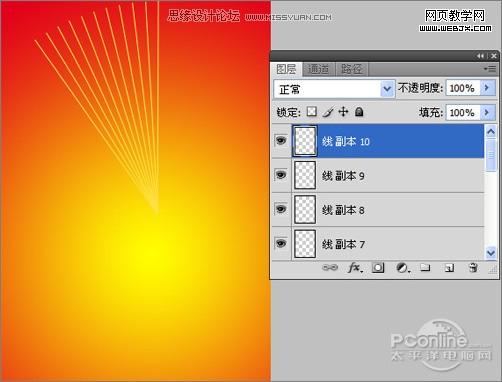Image resolution: width=502 pixels, height=382 pixels.
Task: Hide layer 线 副本 8
Action: (x=281, y=209)
